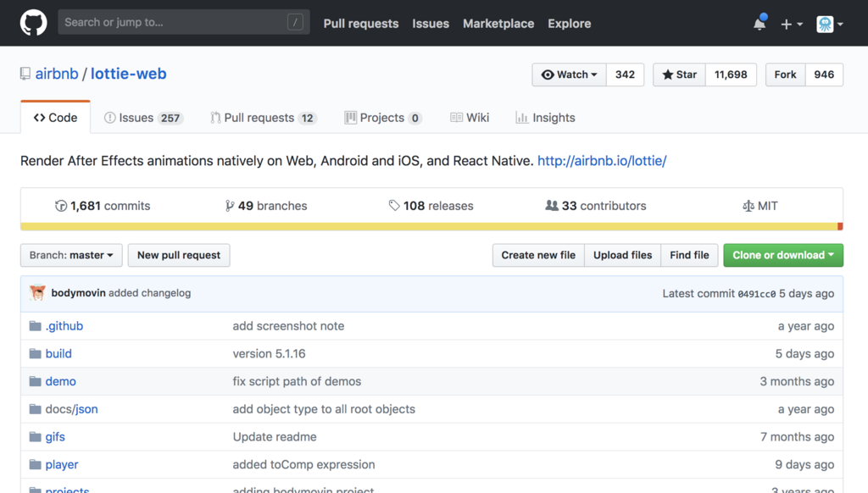Open Issues in top navigation
Viewport: 868px width, 493px height.
431,24
